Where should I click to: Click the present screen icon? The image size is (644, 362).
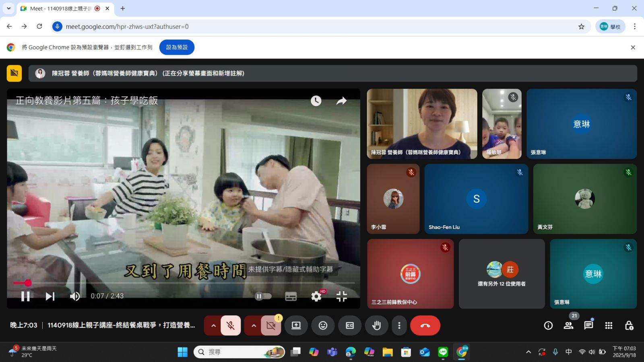coord(296,325)
